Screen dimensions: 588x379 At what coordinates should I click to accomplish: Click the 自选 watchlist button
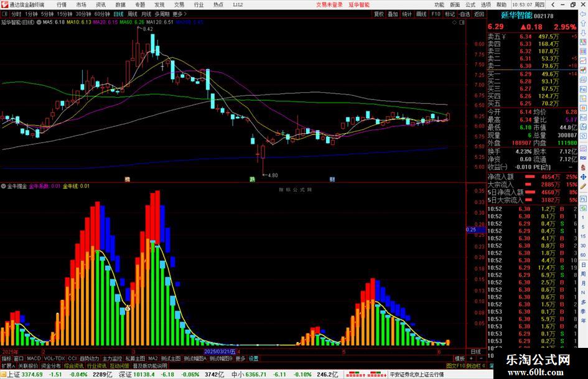[x=464, y=14]
